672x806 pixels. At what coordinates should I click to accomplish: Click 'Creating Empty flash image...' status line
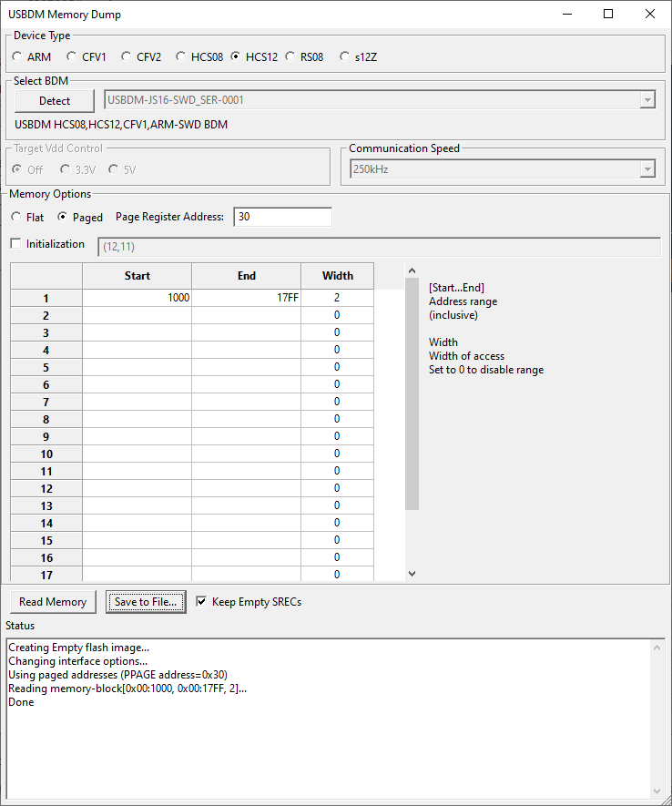coord(78,648)
